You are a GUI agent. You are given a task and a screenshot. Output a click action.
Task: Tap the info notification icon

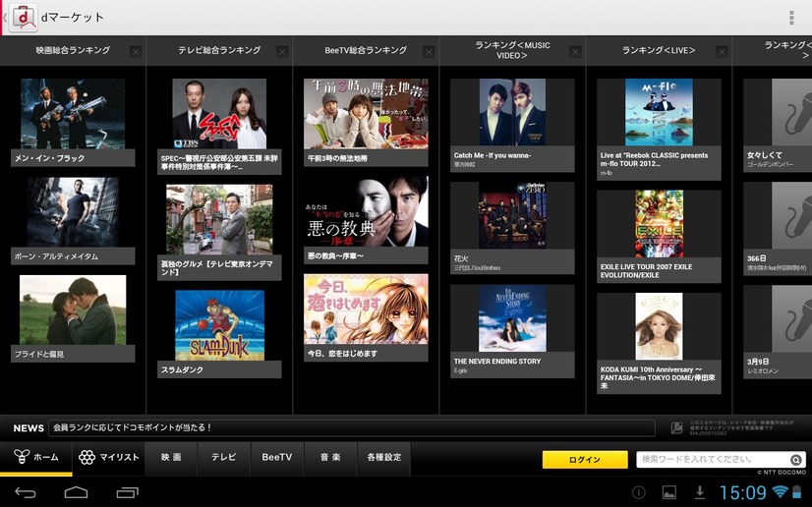639,492
